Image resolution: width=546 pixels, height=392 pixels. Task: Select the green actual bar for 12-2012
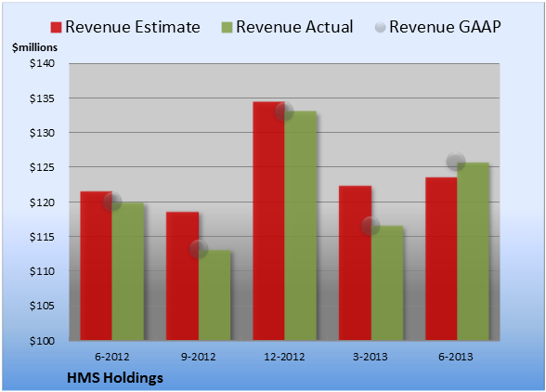pos(301,226)
